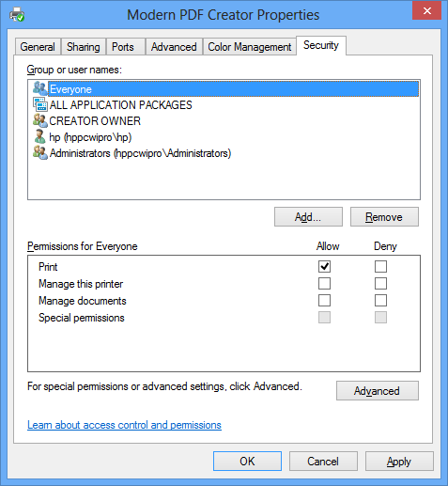Click the printer icon in title bar

pos(17,14)
